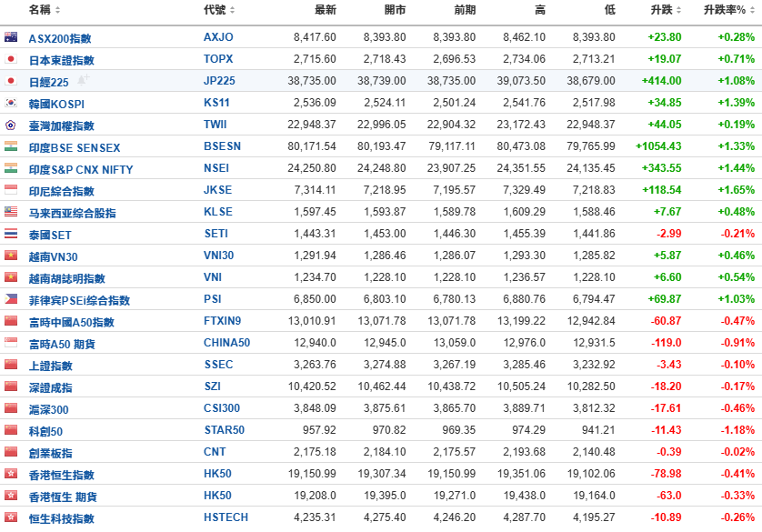762x532 pixels.
Task: Open the 马来西亚综合股指 link
Action: click(72, 213)
